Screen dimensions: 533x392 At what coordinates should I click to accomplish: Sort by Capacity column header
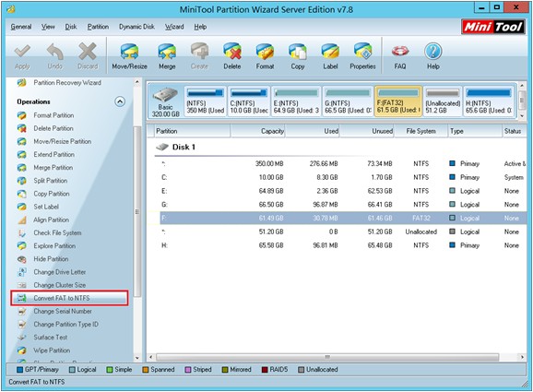tap(257, 131)
